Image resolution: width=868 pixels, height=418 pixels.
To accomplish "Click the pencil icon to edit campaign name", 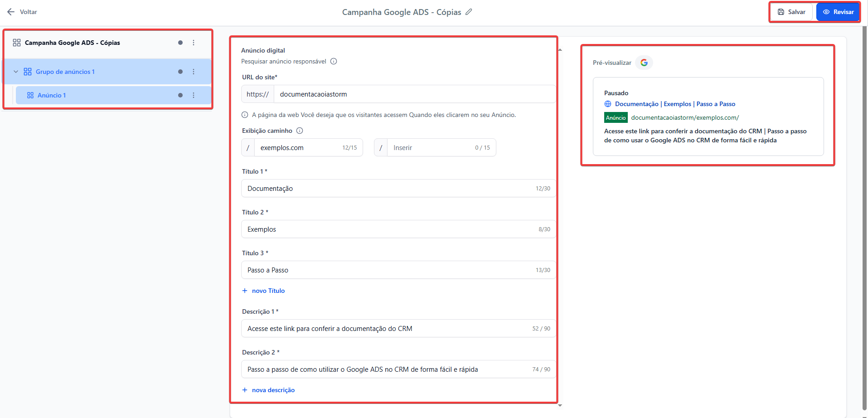I will coord(469,12).
